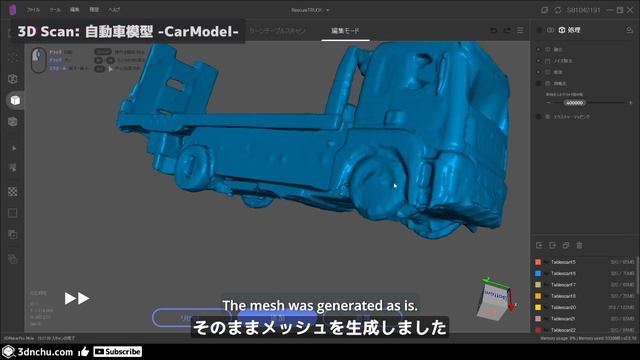Screen dimensions: 640x360
Task: Select the Tablescan22 list row
Action: click(x=584, y=330)
